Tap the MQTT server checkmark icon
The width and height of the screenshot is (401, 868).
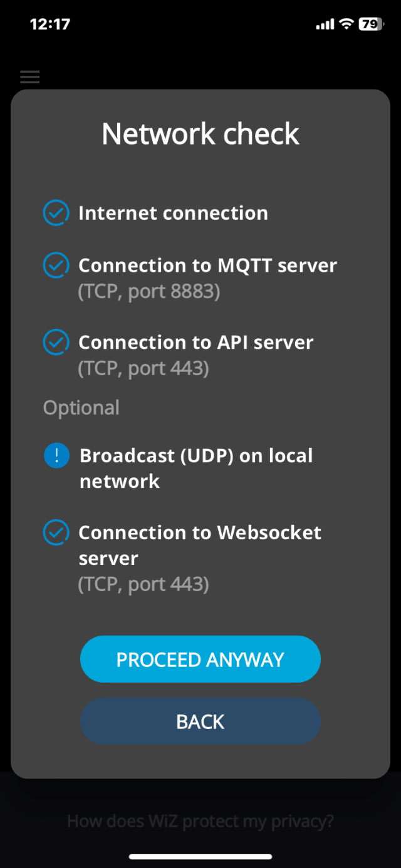(x=56, y=266)
